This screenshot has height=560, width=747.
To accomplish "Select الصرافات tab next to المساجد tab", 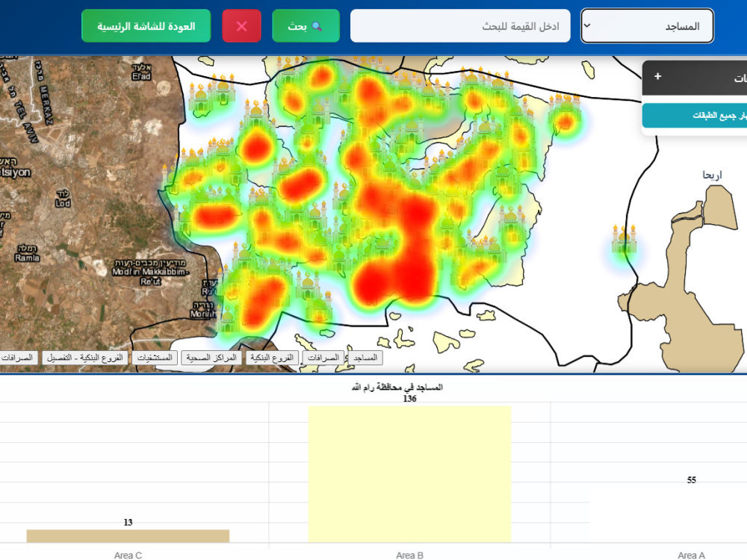I will 323,357.
